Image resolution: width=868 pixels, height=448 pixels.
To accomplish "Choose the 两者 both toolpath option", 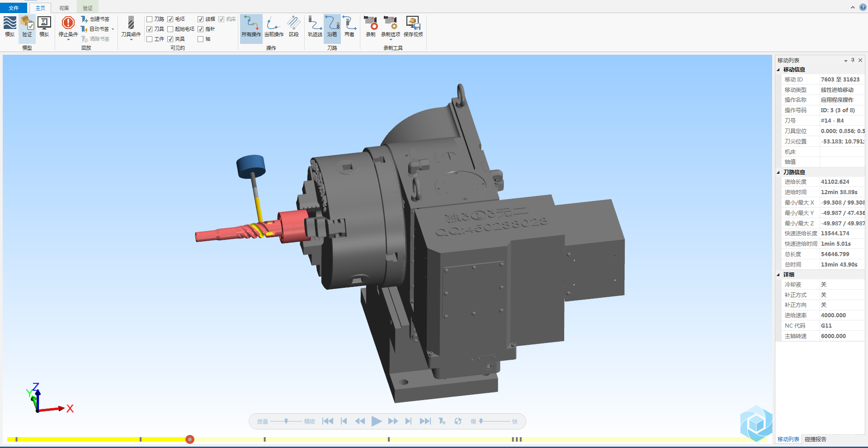I will [349, 27].
